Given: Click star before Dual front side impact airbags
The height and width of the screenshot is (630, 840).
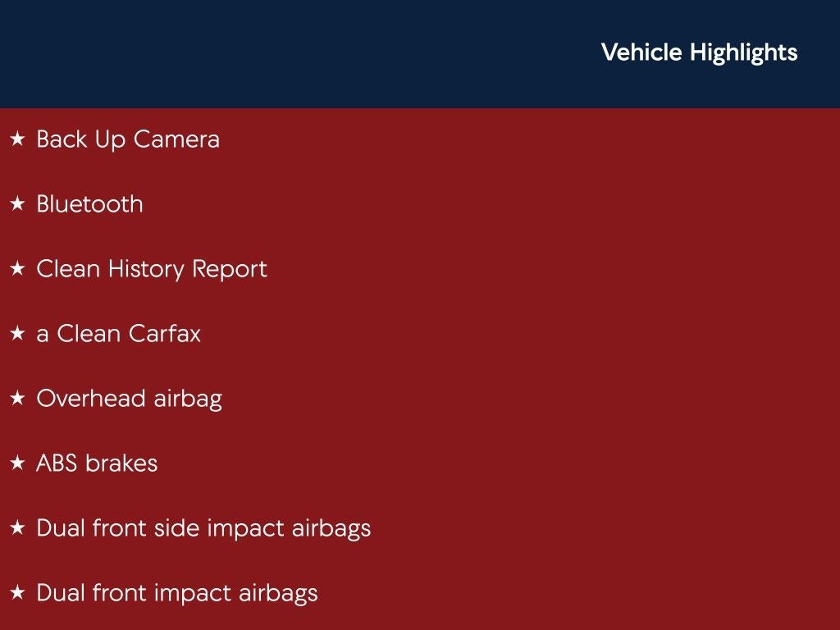Looking at the screenshot, I should [17, 528].
